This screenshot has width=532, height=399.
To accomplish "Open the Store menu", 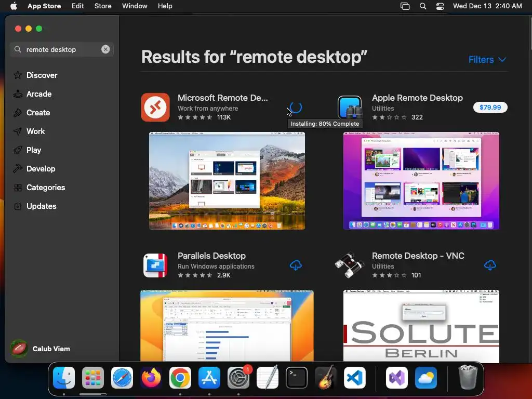I will [x=103, y=6].
